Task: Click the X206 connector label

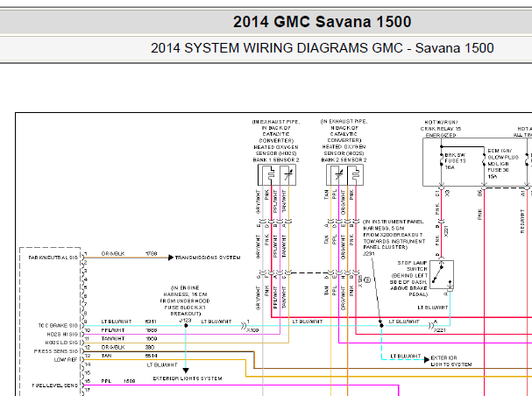Action: (360, 281)
